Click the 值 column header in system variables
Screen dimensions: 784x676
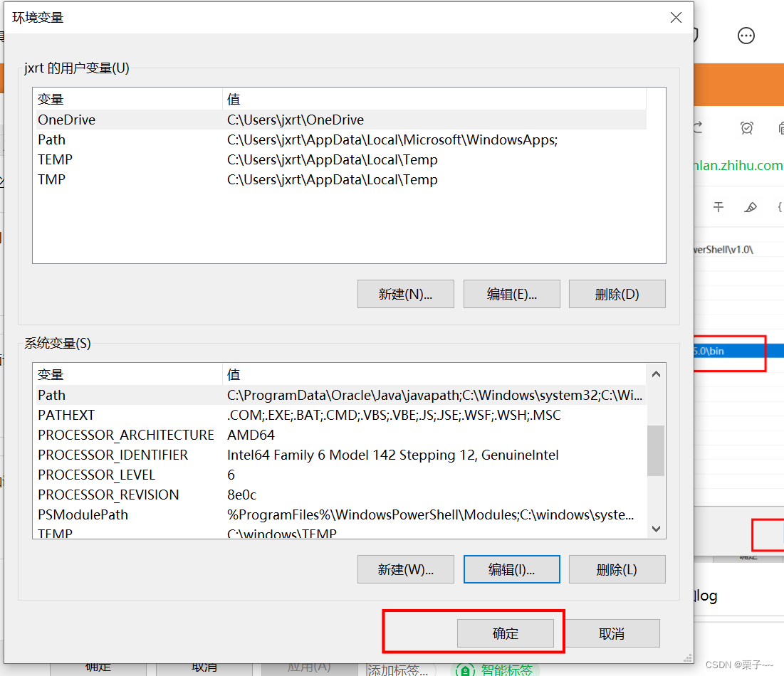pyautogui.click(x=434, y=374)
